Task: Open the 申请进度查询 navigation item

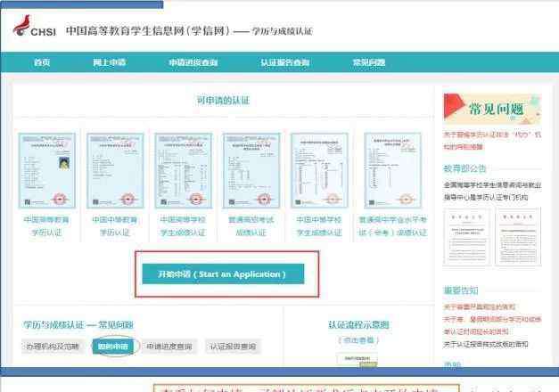Action: tap(193, 62)
